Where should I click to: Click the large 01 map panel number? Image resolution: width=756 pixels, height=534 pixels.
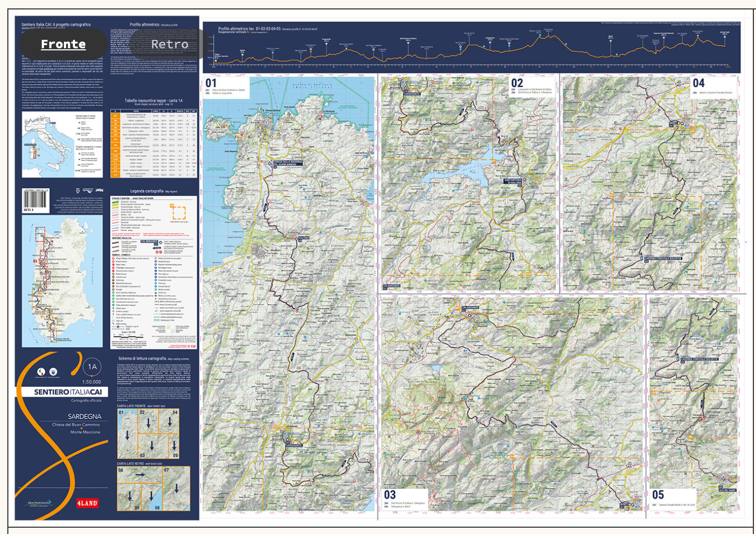point(211,83)
